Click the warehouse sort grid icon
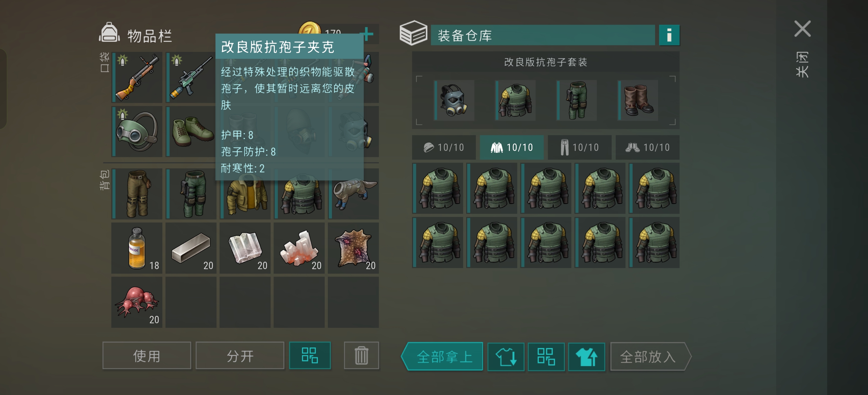 click(546, 357)
